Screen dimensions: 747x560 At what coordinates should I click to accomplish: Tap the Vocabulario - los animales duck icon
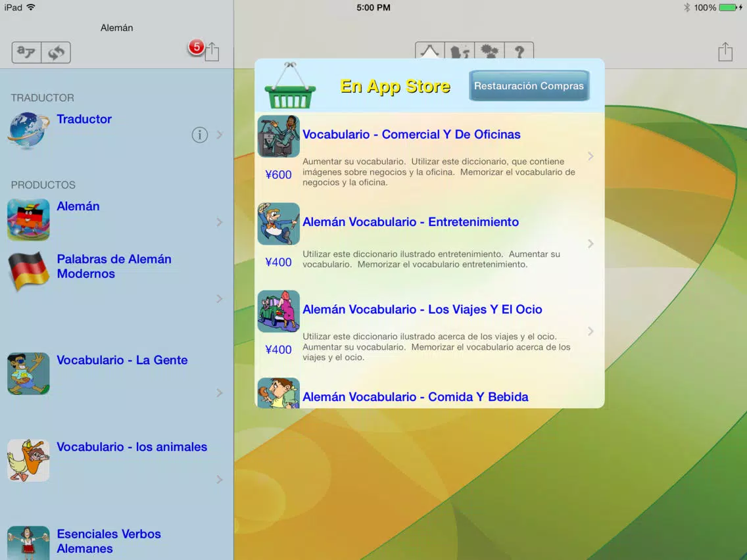(x=28, y=461)
